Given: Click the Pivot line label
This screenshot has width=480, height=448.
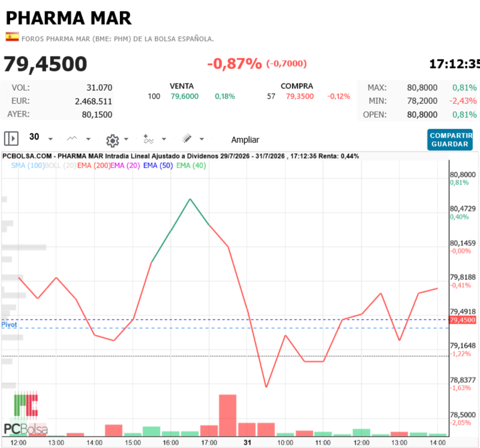Looking at the screenshot, I should [9, 324].
